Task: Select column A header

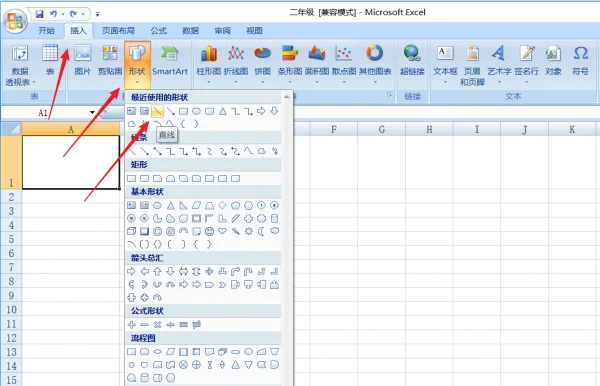Action: click(x=71, y=130)
